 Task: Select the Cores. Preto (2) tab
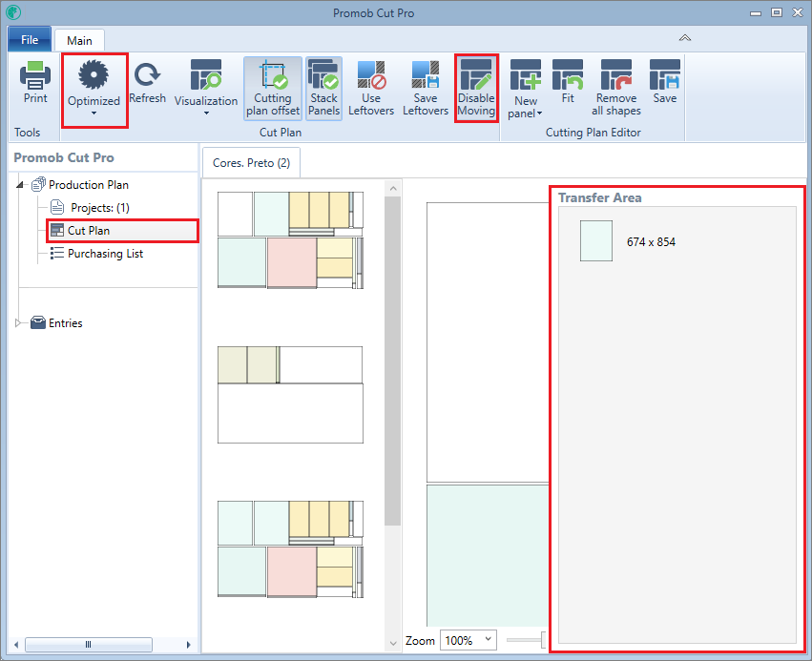251,162
